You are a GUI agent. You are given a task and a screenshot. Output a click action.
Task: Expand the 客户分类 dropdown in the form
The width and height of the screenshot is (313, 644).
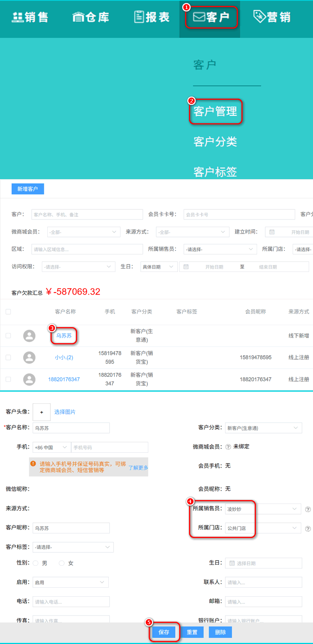(263, 428)
